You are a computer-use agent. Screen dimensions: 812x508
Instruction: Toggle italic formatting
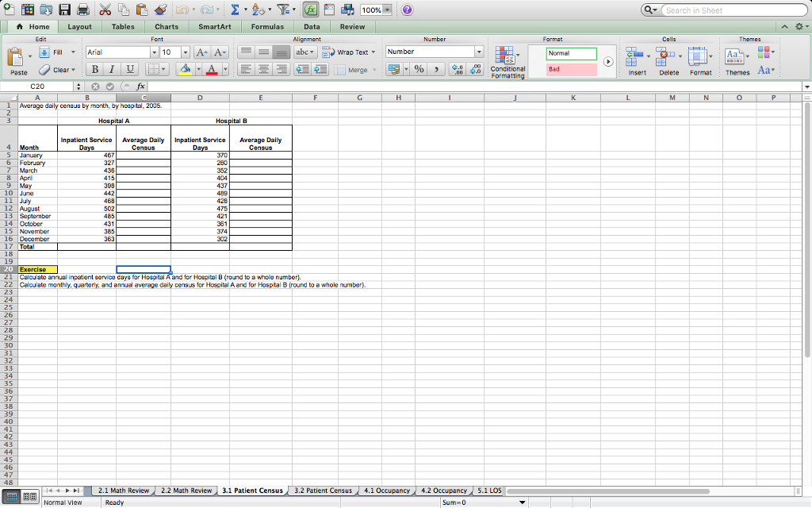[111, 69]
